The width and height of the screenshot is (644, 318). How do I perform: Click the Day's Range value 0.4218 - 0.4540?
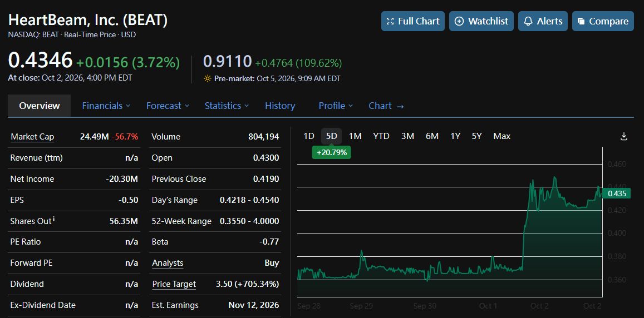click(249, 200)
